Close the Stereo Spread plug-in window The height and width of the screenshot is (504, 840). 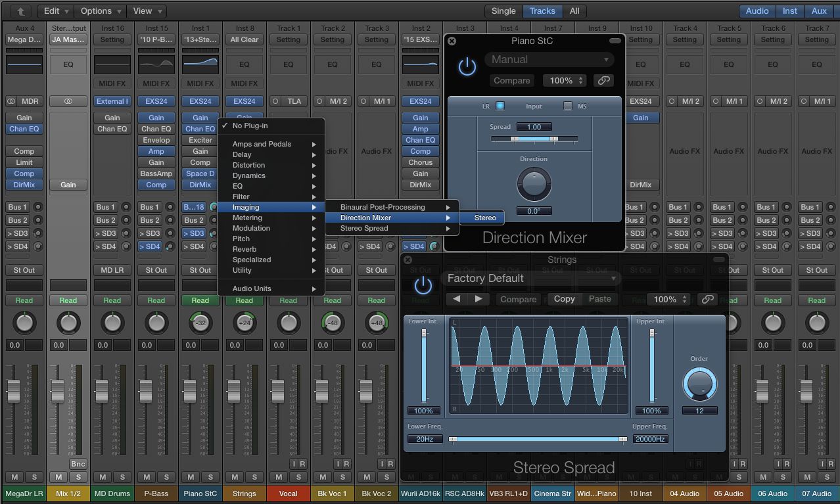407,260
